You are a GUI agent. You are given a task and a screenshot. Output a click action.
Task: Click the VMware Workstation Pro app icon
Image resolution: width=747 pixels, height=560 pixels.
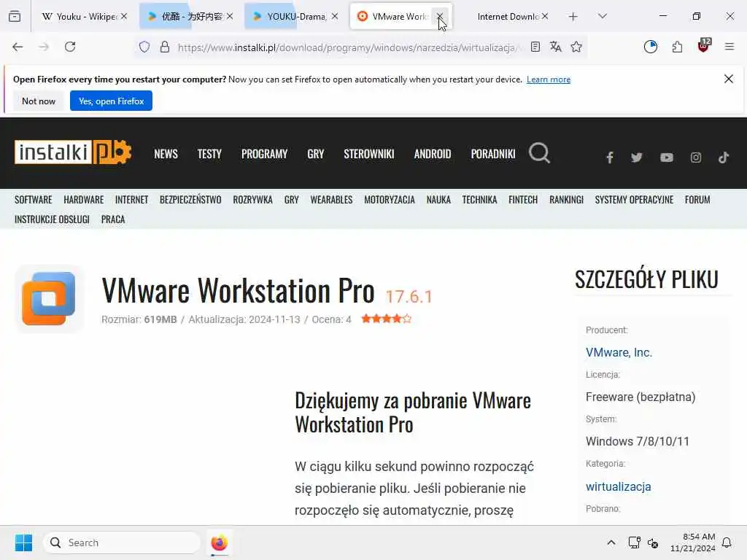click(49, 298)
